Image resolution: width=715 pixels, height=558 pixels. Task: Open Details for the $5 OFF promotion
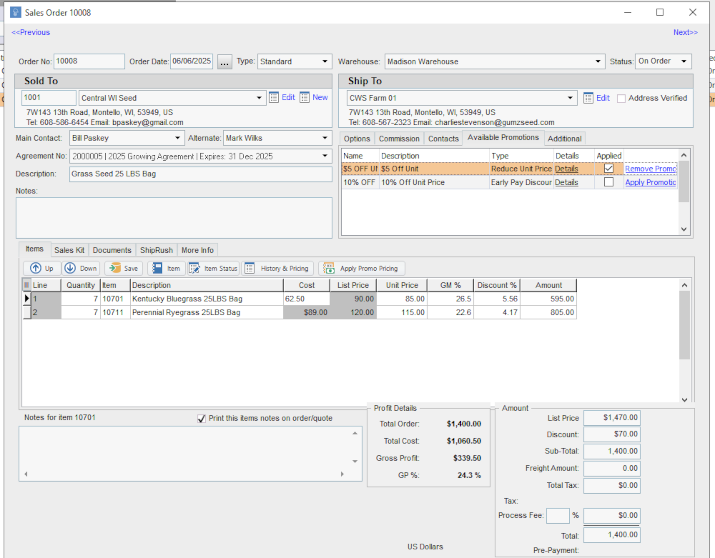click(566, 169)
